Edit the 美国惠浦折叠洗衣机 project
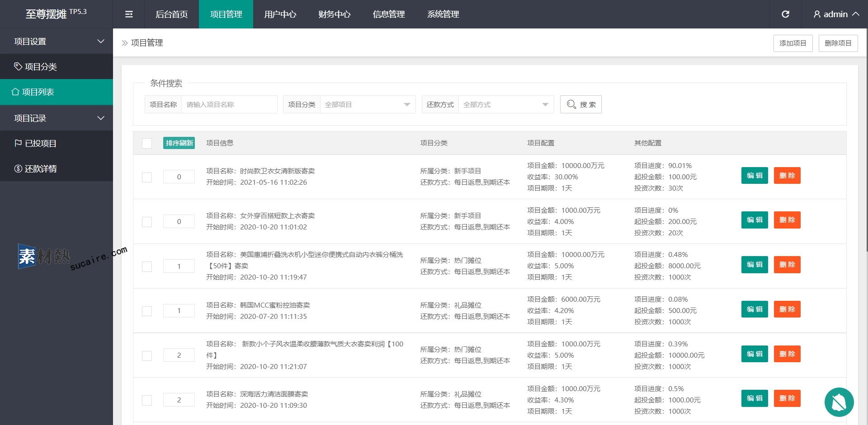The image size is (868, 425). click(x=755, y=265)
